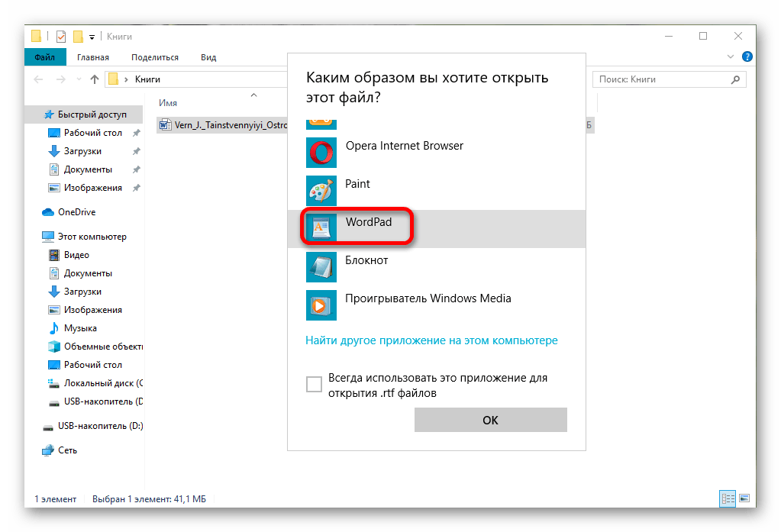781x532 pixels.
Task: Click Блокнот label in app list
Action: tap(366, 260)
